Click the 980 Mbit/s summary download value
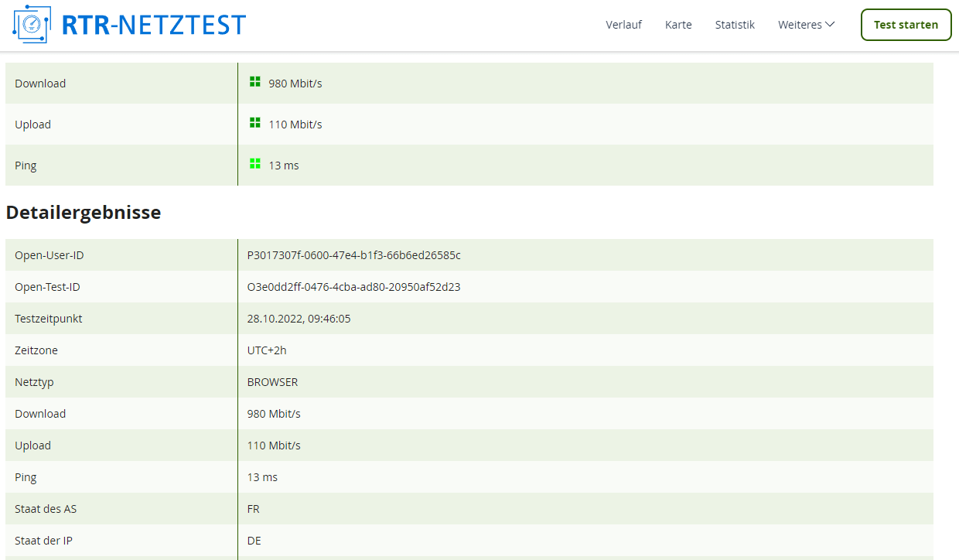Image resolution: width=959 pixels, height=560 pixels. click(x=295, y=84)
